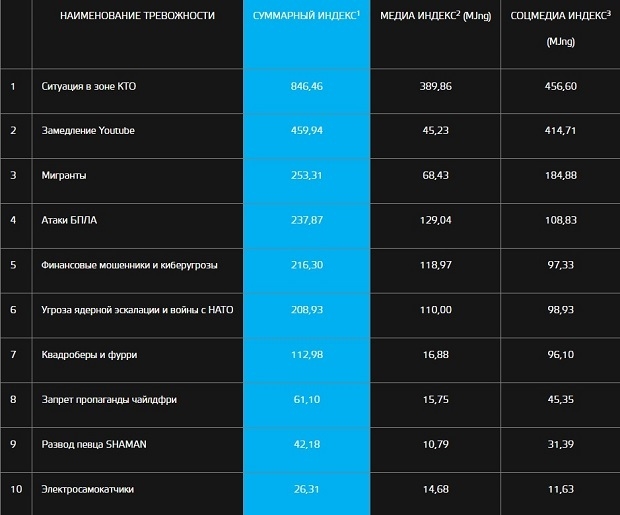Viewport: 620px width, 515px height.
Task: Select "Угроза ядерной эскалации и войны с НАТО"
Action: 138,310
